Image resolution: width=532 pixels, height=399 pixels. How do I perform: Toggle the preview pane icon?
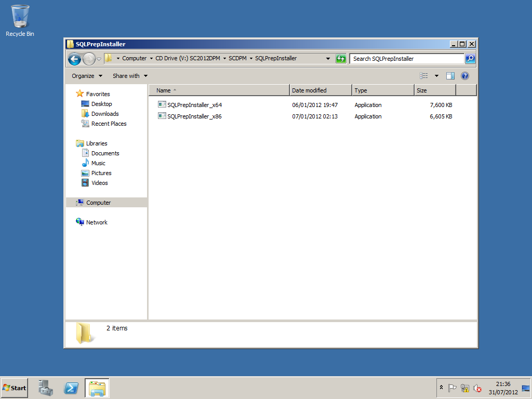tap(450, 76)
